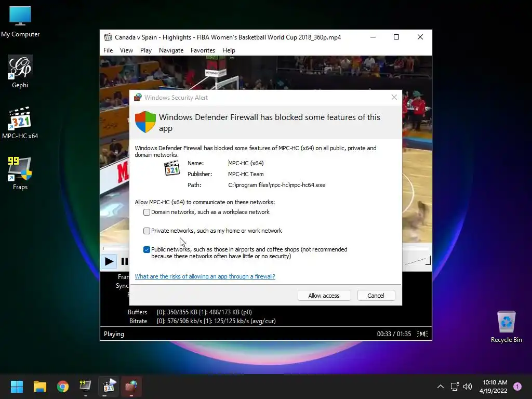Open the Help menu in MPC-HC
Viewport: 532px width, 399px height.
(x=229, y=50)
